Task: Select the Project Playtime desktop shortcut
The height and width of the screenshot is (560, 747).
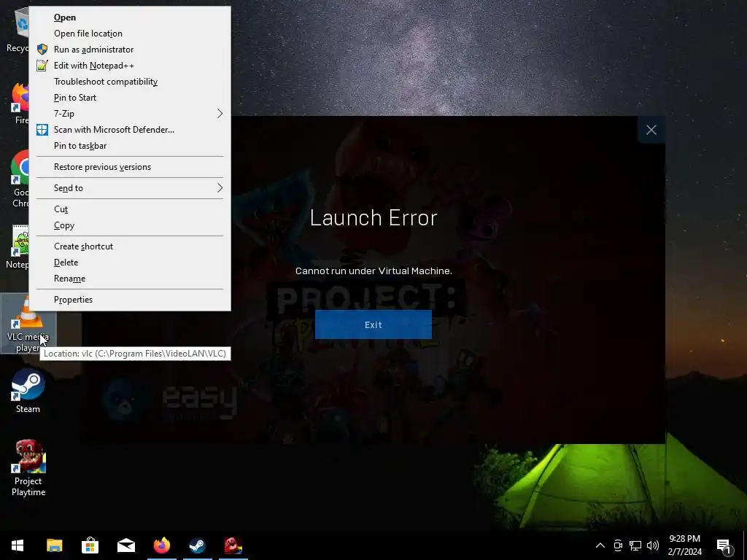Action: point(28,468)
